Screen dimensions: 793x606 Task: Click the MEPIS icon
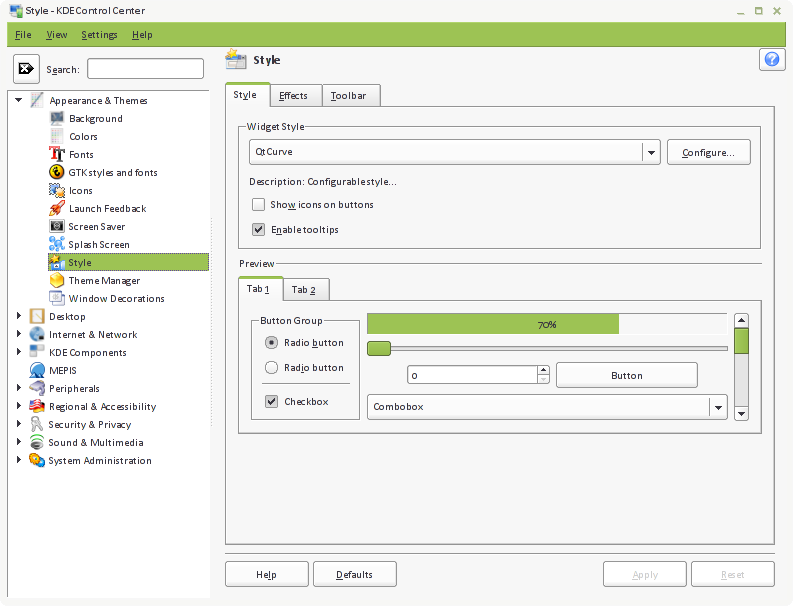point(37,370)
